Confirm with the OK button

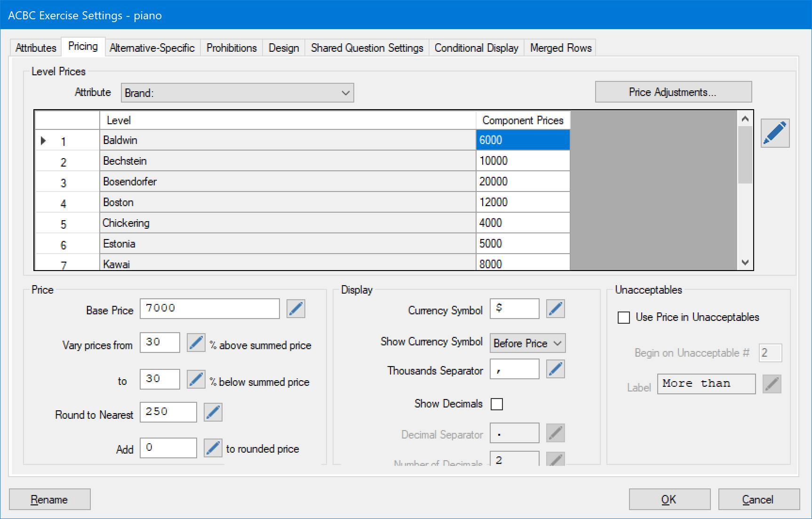[669, 499]
